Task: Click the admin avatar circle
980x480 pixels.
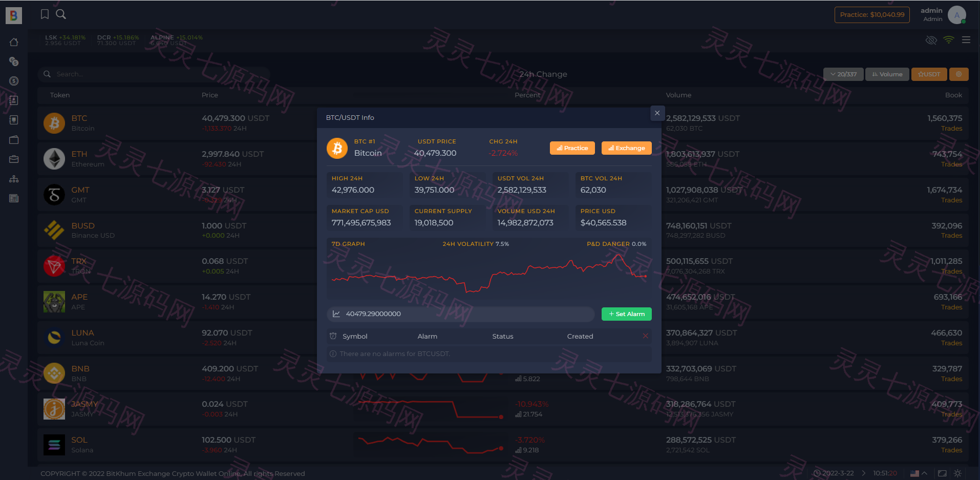Action: click(956, 15)
